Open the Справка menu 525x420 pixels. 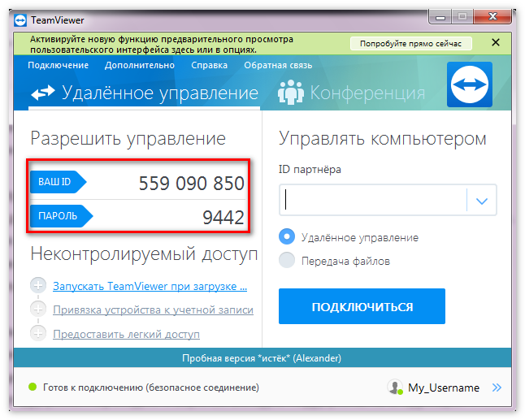point(209,65)
